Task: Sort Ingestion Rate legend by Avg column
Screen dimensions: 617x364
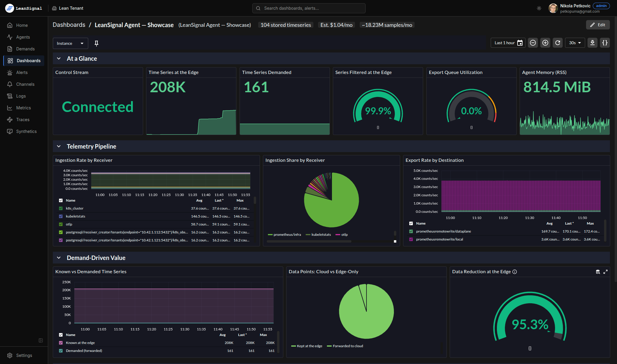Action: (199, 200)
